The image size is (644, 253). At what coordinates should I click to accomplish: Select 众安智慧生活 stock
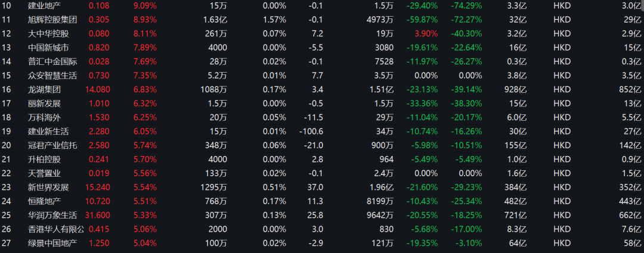(x=52, y=75)
